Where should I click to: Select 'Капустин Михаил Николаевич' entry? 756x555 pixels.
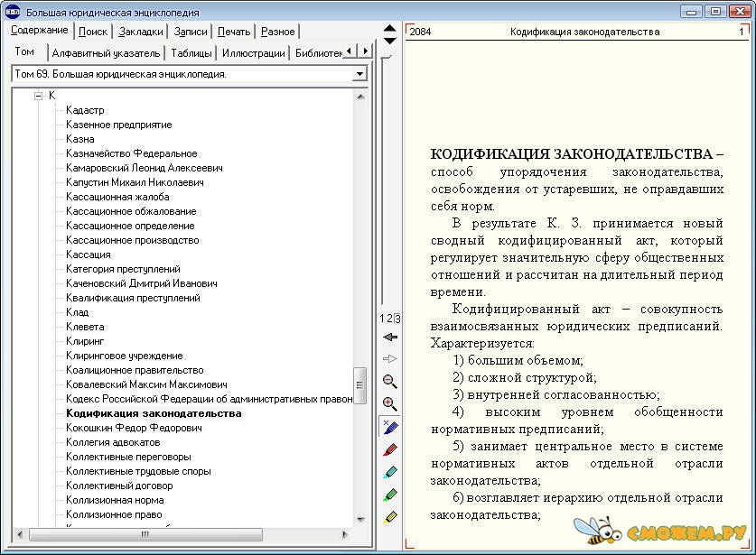click(x=135, y=182)
